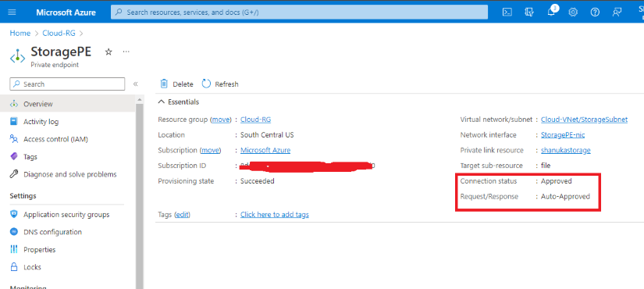Open StoragePE-nic network interface link
This screenshot has height=289, width=644.
(563, 135)
